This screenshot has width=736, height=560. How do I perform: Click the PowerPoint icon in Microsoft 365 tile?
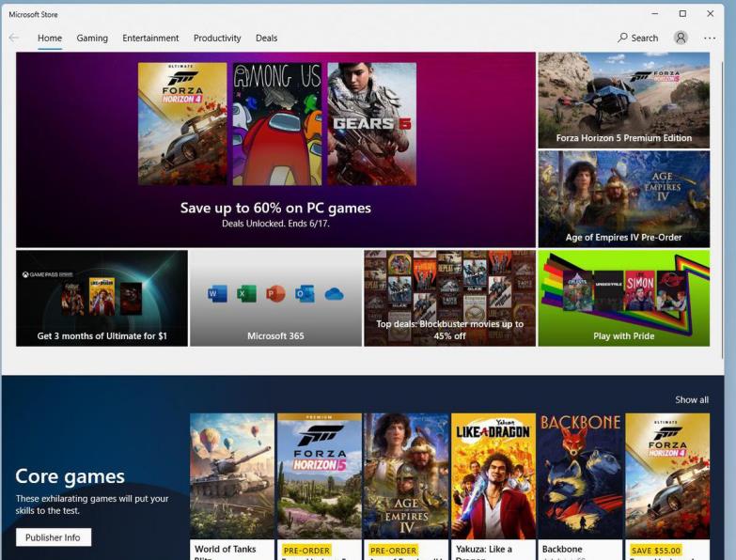(x=275, y=294)
